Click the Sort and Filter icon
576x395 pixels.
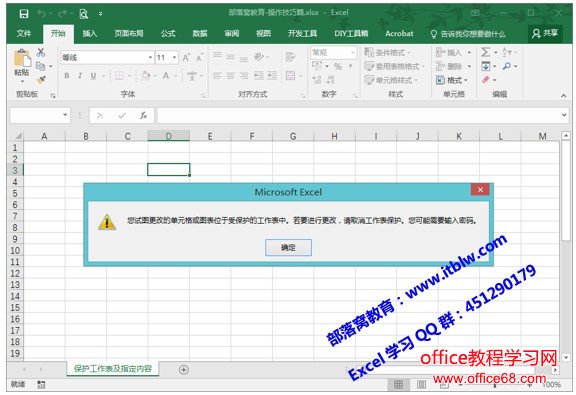coord(506,52)
